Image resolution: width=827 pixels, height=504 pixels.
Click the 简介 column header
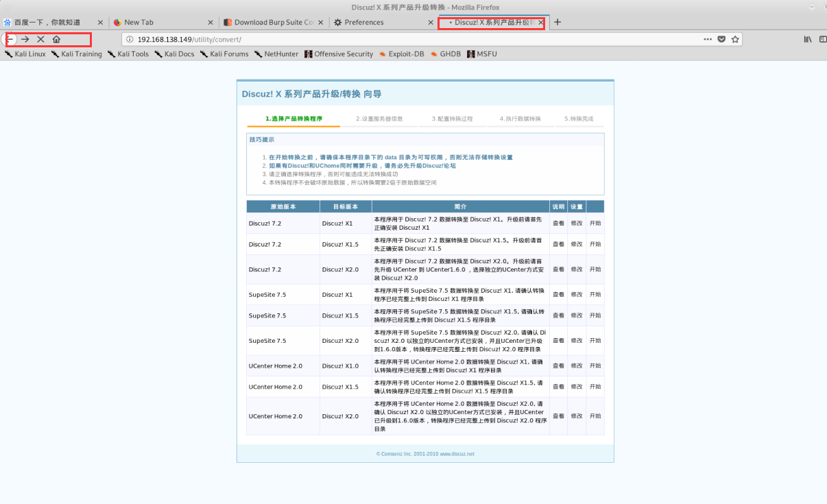[x=460, y=206]
